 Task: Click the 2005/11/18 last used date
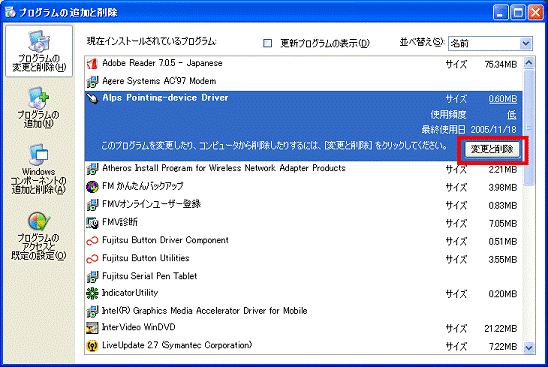pos(493,130)
